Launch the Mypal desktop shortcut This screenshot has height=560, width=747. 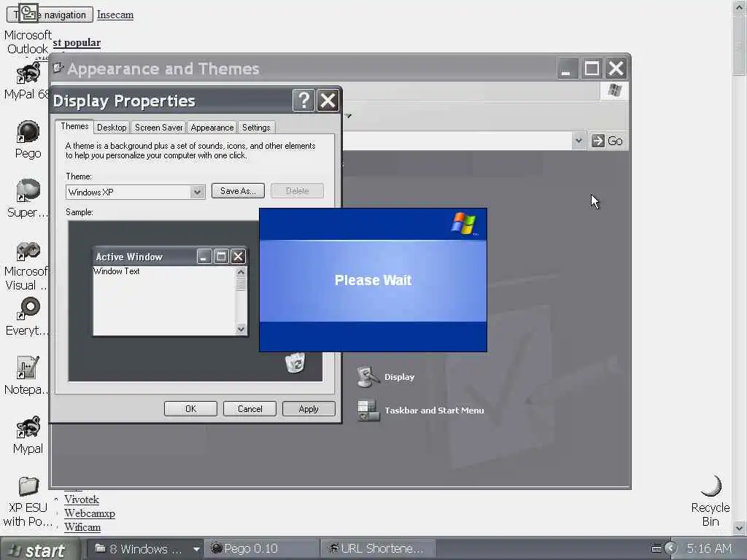pos(28,435)
